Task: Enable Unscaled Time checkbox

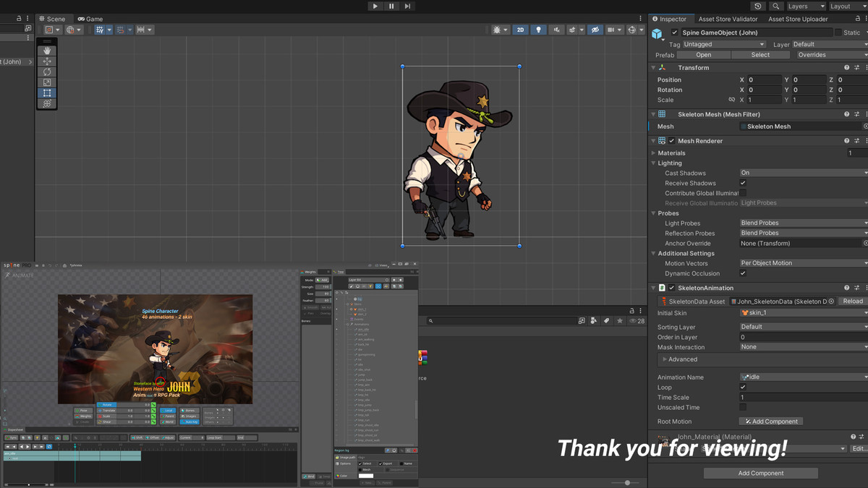Action: tap(743, 408)
